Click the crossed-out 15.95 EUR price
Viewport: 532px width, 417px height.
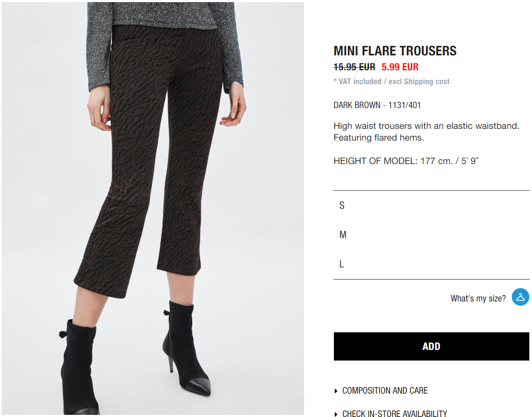[x=354, y=67]
